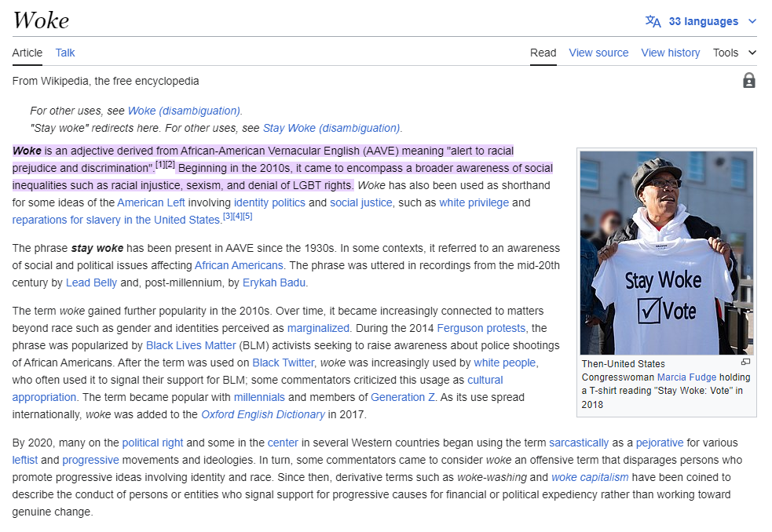The height and width of the screenshot is (532, 772).
Task: Follow the social justice link
Action: click(361, 202)
